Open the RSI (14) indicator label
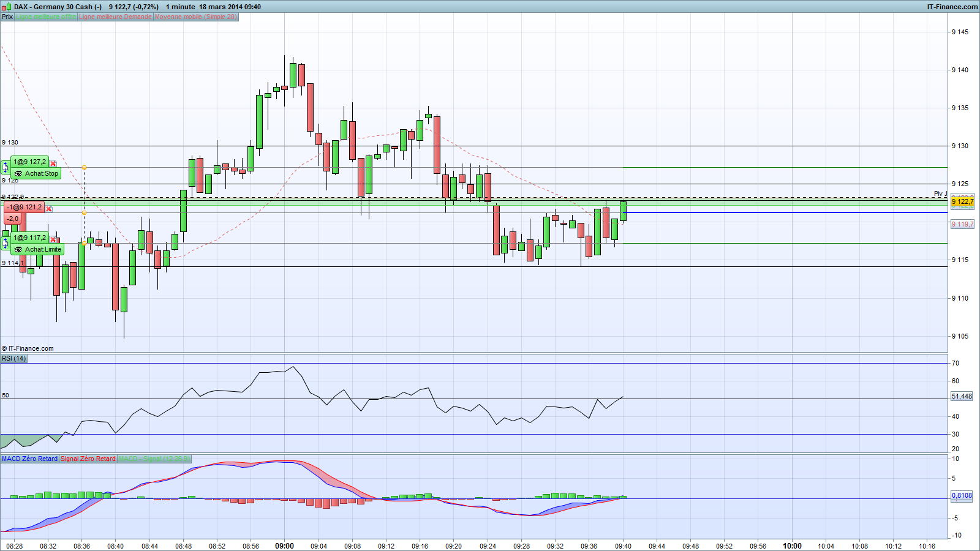Screen dimensions: 980x551 pos(14,358)
